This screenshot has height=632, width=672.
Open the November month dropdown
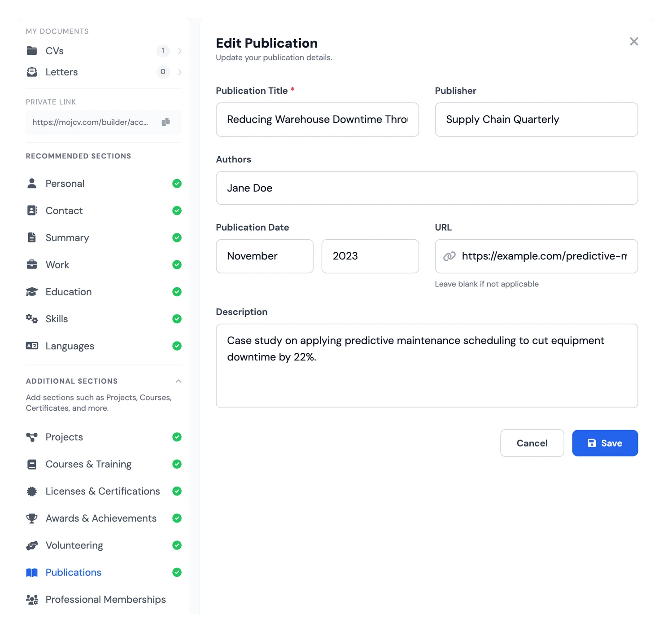tap(265, 256)
